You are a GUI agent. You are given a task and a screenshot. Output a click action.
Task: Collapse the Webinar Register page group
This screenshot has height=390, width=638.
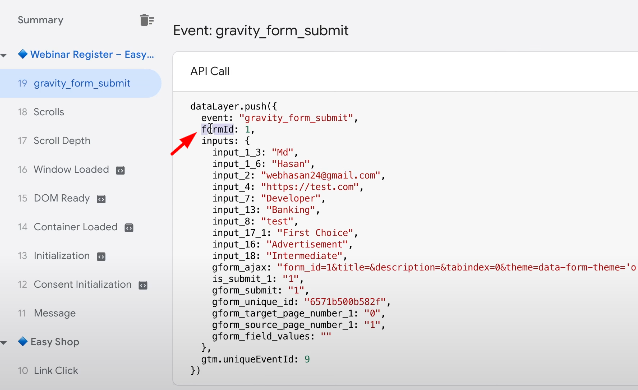point(4,55)
